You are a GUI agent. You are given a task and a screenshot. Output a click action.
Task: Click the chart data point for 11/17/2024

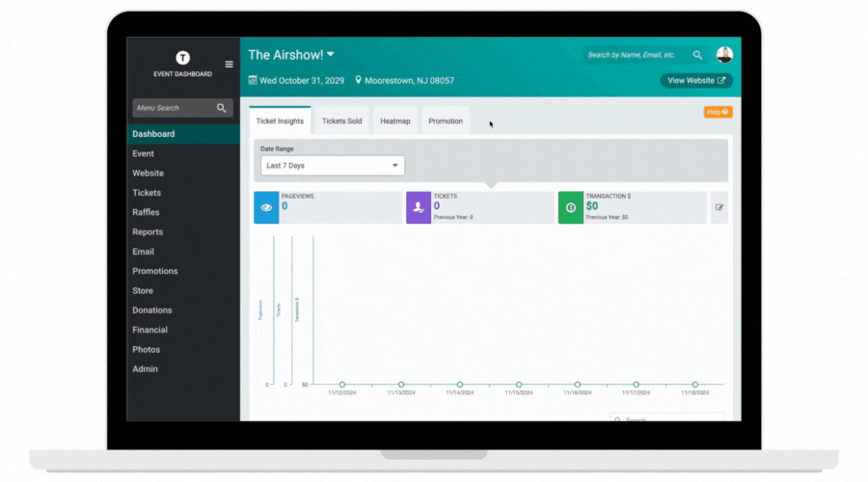637,384
